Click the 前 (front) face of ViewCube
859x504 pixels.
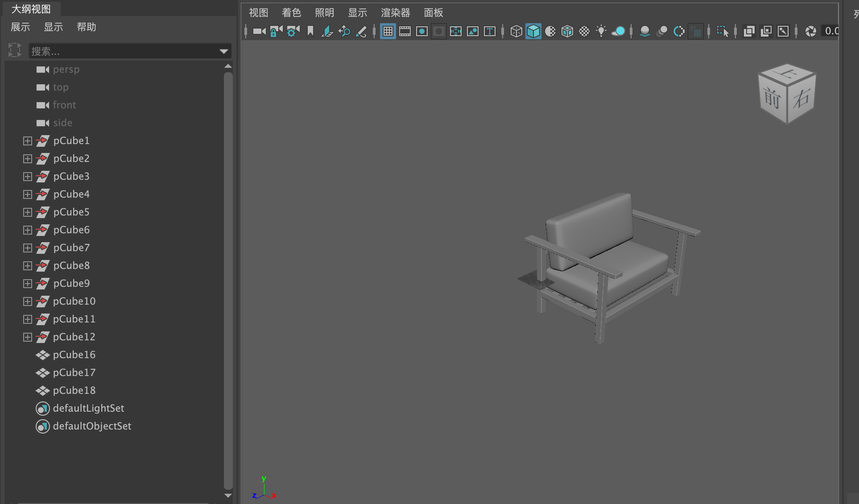772,99
